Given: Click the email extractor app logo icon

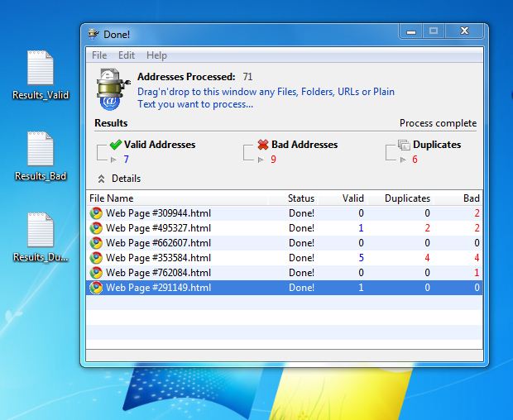Looking at the screenshot, I should (x=113, y=89).
